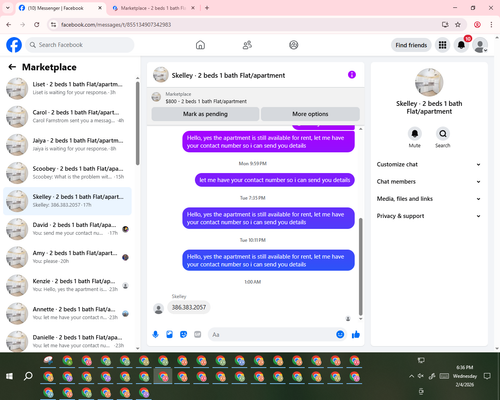The image size is (500, 400).
Task: Send a thumbs-up like
Action: click(356, 334)
